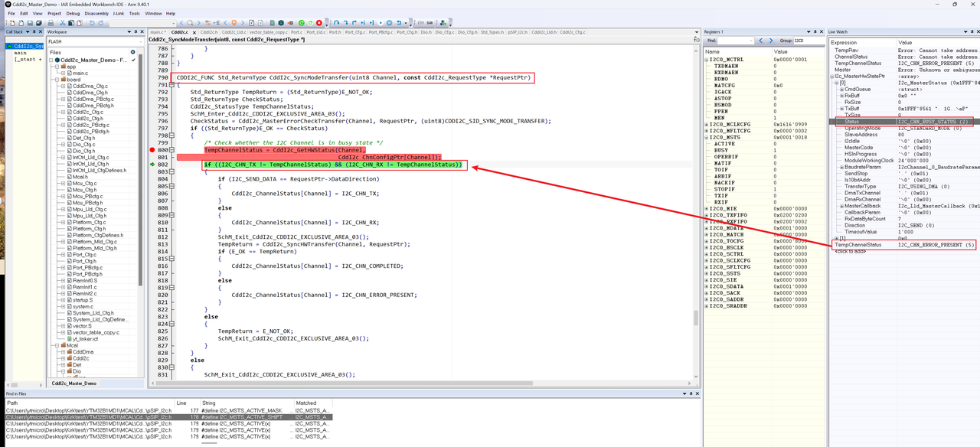
Task: Expand the I2C0_MCLKCFG register
Action: 707,125
